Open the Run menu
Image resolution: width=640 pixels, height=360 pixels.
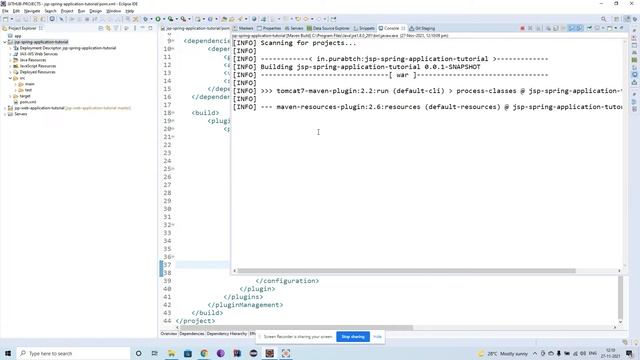(82, 11)
